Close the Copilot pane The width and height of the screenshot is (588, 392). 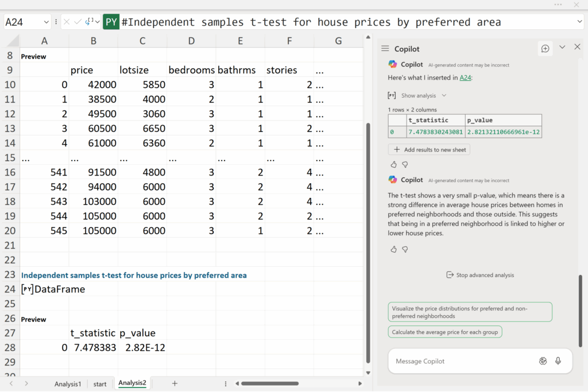coord(577,47)
